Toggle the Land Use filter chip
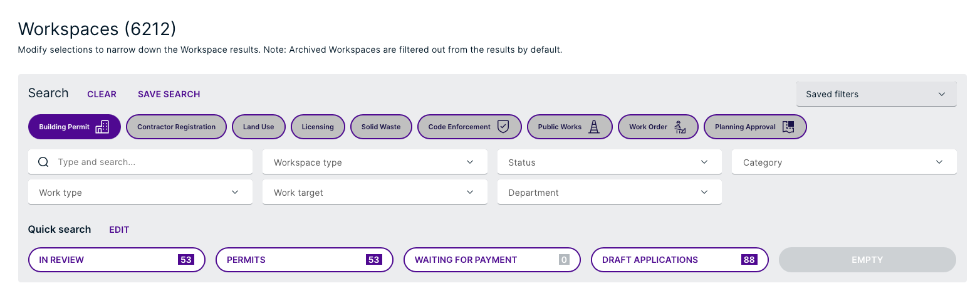 [x=259, y=127]
